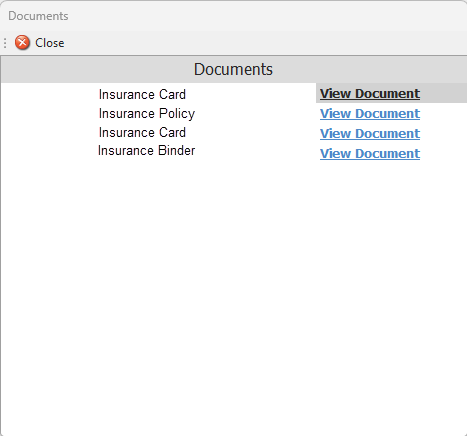Open View Document for first Insurance Card
Image resolution: width=467 pixels, height=436 pixels.
[x=370, y=94]
